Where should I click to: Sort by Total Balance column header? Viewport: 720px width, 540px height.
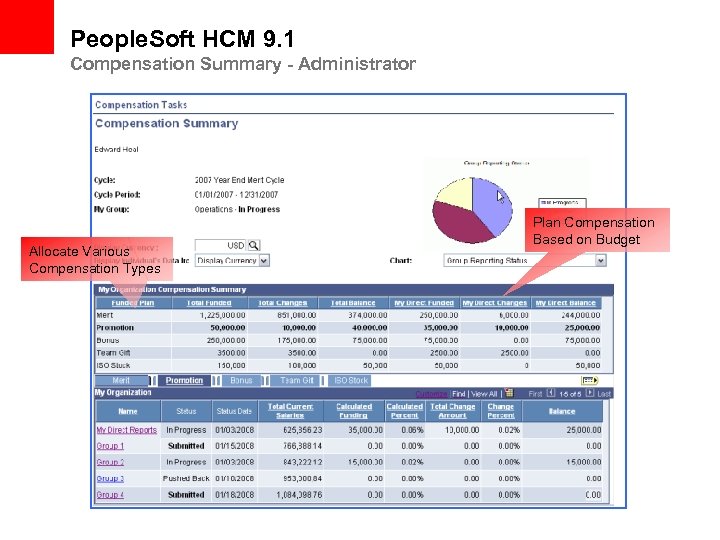coord(353,303)
